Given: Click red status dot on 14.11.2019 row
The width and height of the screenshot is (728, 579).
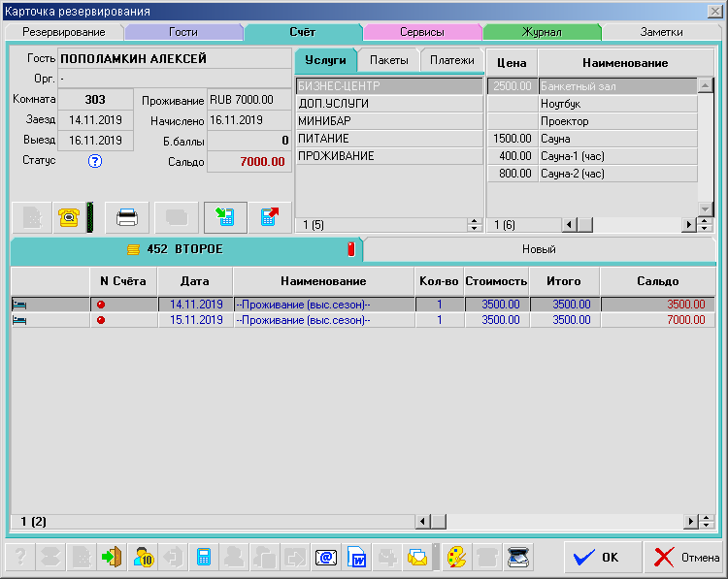Looking at the screenshot, I should tap(100, 305).
